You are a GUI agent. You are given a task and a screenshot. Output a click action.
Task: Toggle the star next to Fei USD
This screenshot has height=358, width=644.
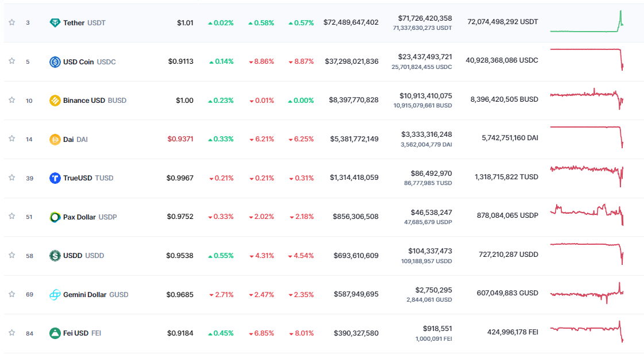[11, 333]
